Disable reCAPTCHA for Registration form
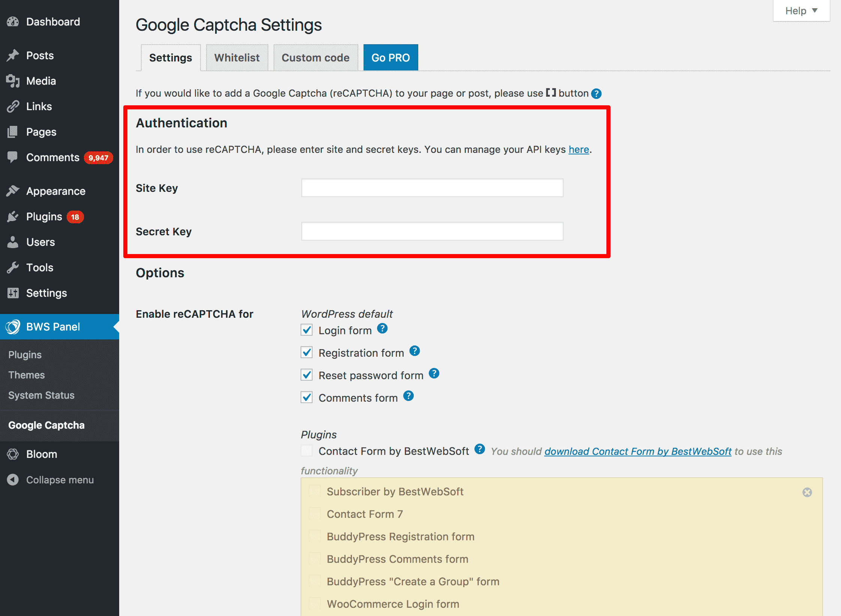Screen dimensions: 841x616 (307, 353)
